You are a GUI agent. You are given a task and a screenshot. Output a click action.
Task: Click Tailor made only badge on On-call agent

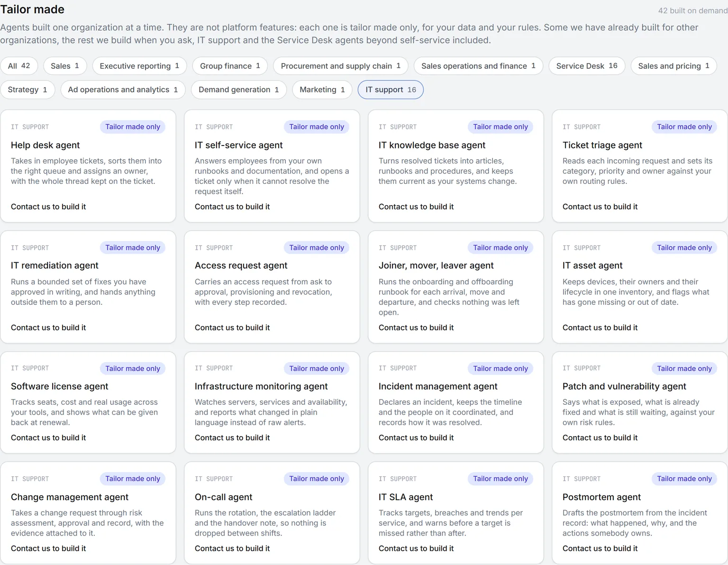(317, 479)
